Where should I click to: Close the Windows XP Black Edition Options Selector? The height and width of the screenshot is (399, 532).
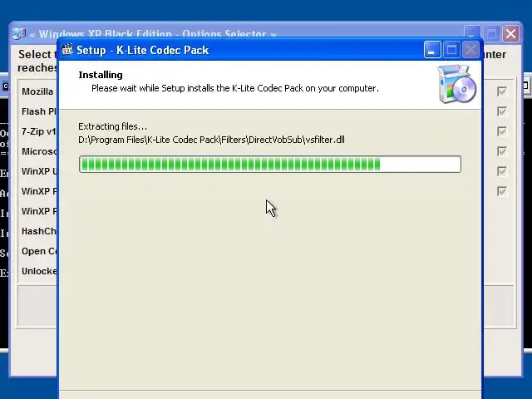[510, 33]
